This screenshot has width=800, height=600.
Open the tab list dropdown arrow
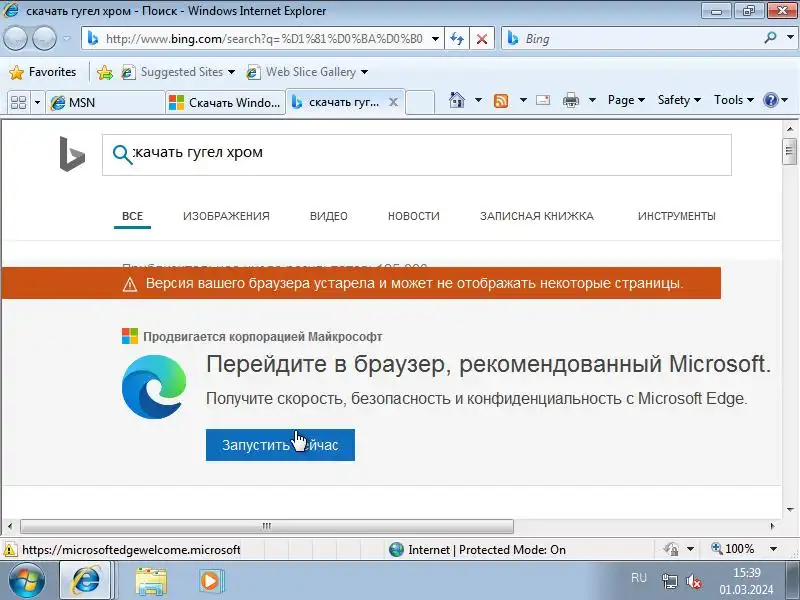37,103
